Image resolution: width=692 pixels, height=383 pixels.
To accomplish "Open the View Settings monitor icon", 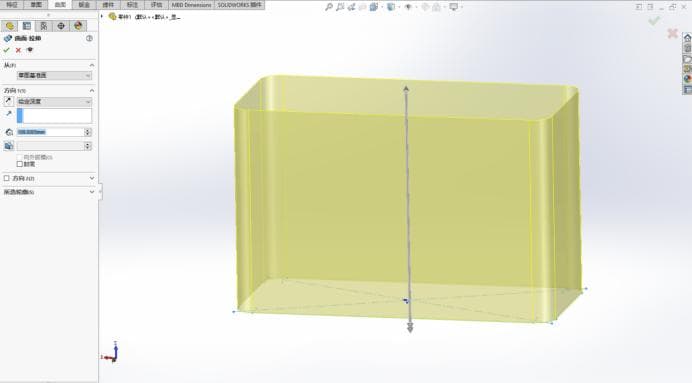I will coord(453,7).
